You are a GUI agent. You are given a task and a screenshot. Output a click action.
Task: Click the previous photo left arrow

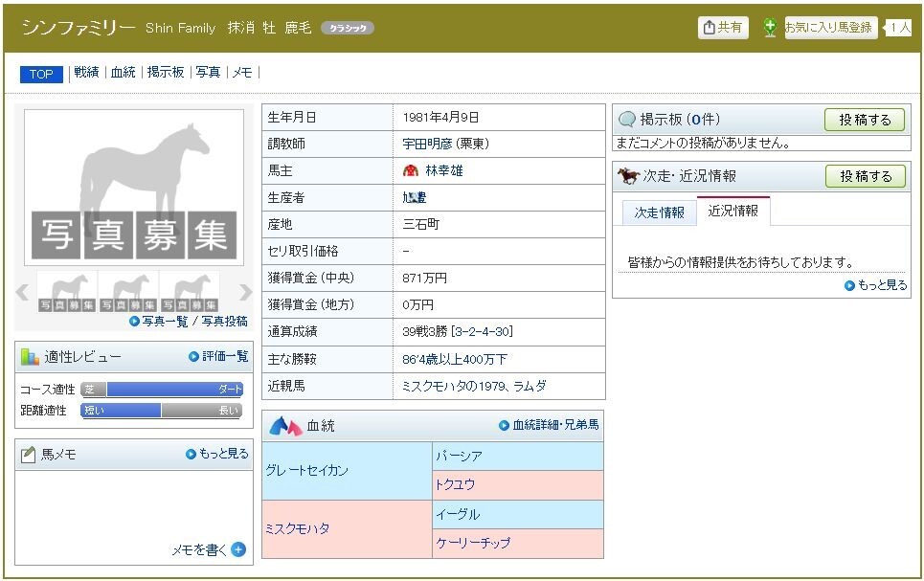[x=23, y=292]
